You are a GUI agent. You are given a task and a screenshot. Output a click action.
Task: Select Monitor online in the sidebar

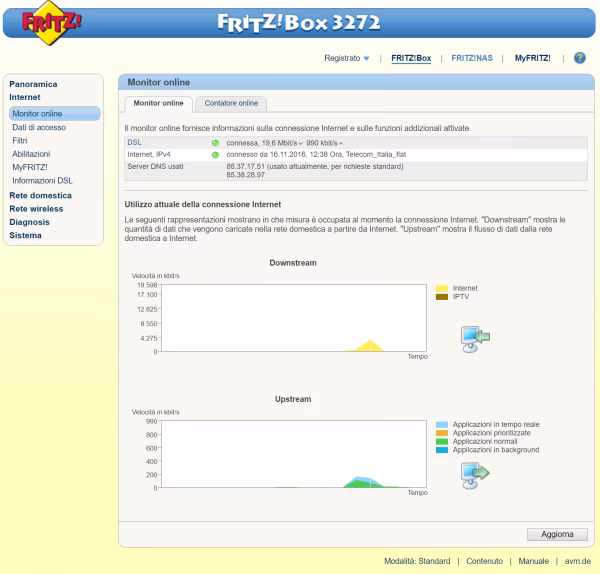click(54, 114)
